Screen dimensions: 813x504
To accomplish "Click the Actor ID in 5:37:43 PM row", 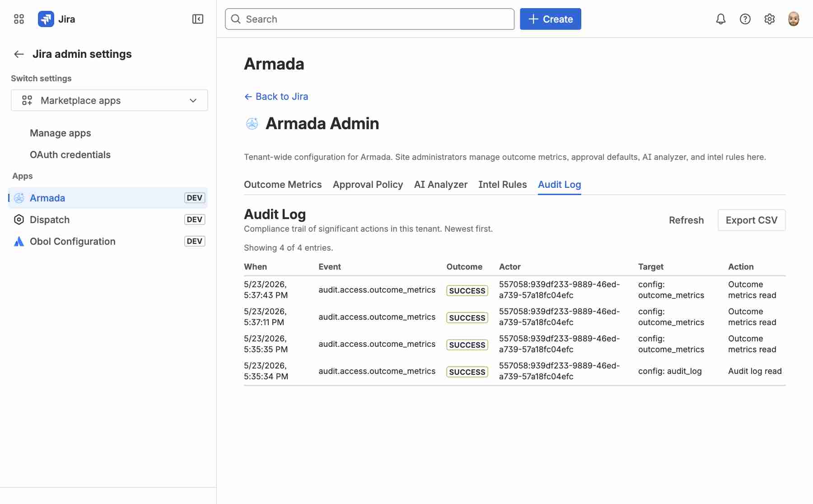I will [559, 289].
